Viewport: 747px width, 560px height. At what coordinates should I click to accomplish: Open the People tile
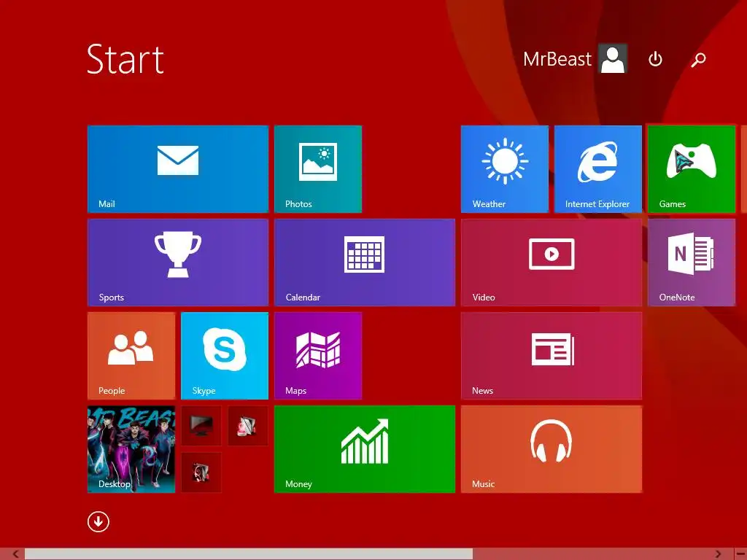(x=131, y=356)
